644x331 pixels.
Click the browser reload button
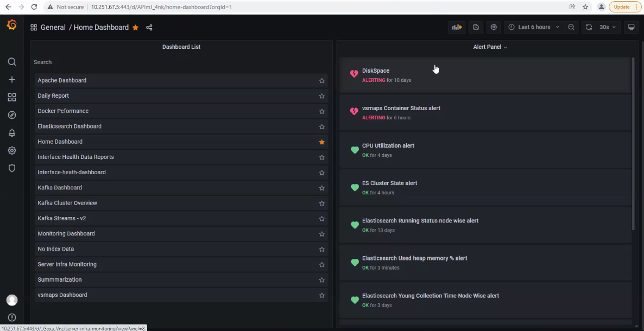[34, 7]
